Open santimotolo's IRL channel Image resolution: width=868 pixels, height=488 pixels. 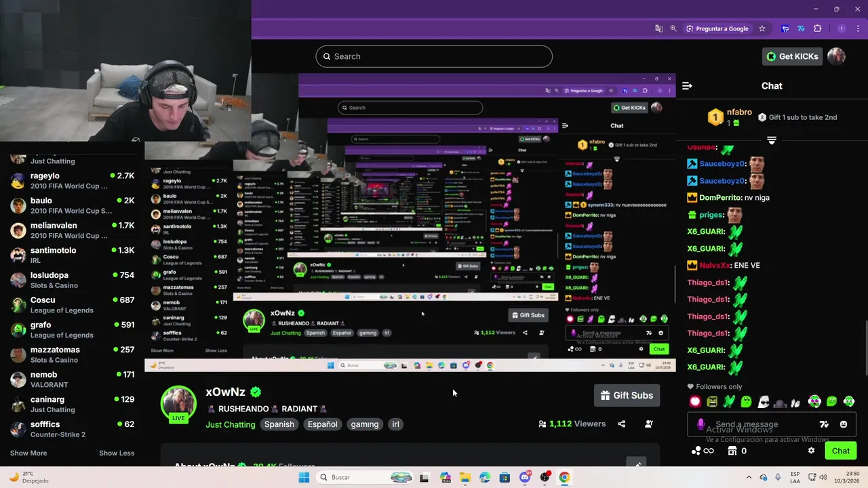coord(73,255)
